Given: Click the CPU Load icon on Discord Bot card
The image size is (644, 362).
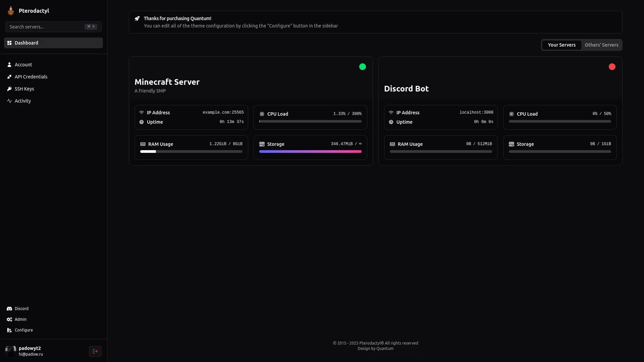Looking at the screenshot, I should coord(511,114).
